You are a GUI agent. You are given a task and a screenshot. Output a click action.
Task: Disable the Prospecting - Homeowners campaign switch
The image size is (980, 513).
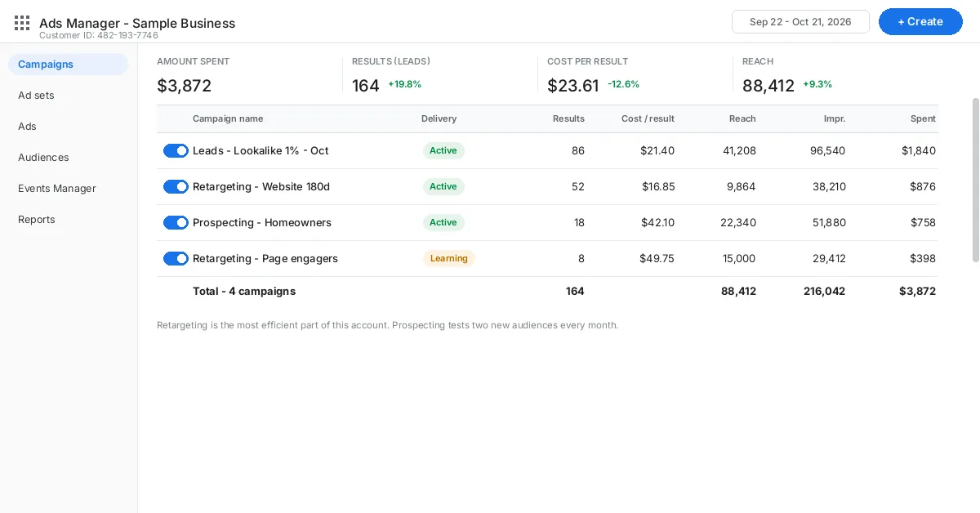(x=176, y=223)
